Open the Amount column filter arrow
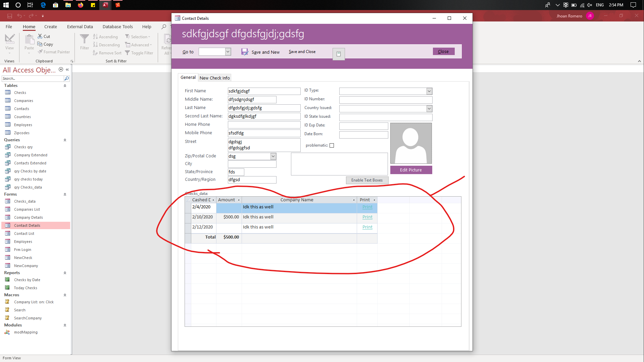 click(239, 200)
